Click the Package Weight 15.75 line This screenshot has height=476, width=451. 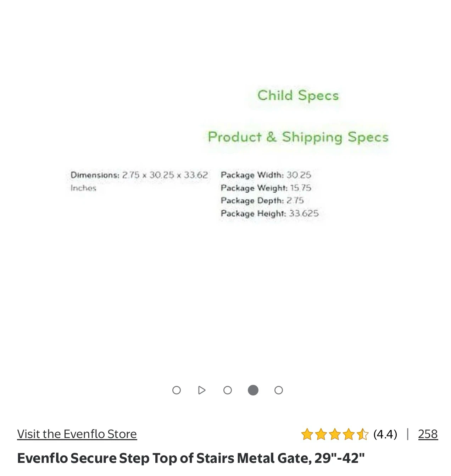pyautogui.click(x=266, y=188)
